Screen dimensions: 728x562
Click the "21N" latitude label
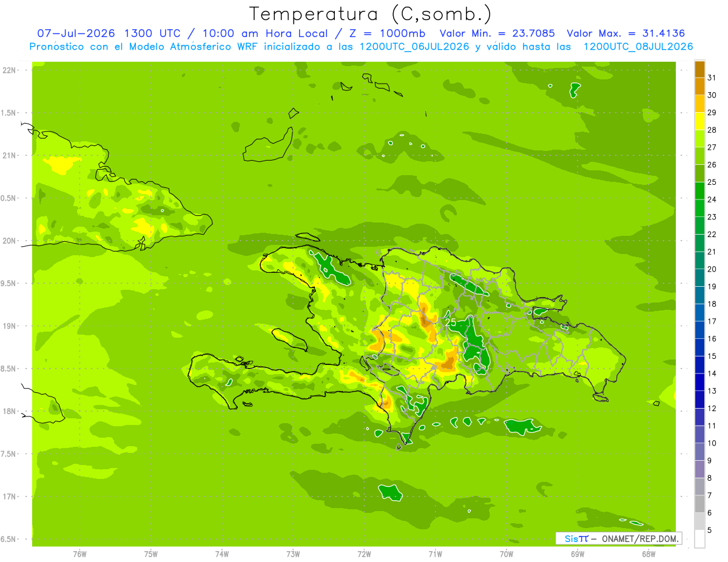[10, 155]
